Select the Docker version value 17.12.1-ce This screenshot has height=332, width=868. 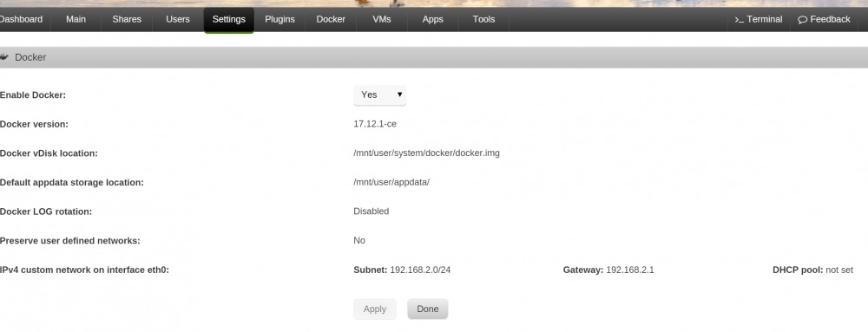coord(375,124)
